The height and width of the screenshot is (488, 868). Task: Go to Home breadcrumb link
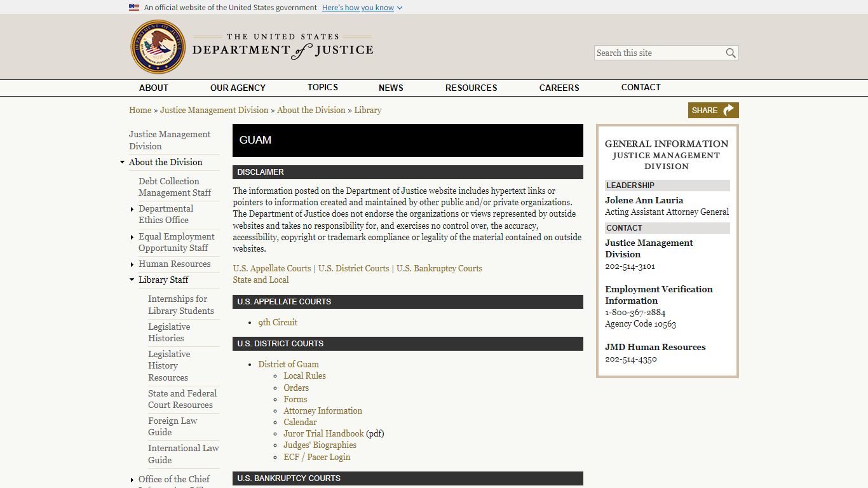[140, 110]
